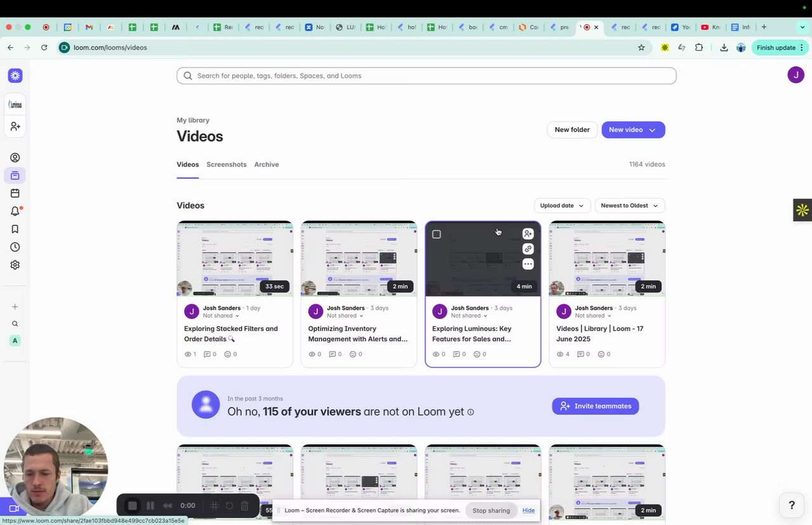
Task: Open the Newest to Oldest sort dropdown
Action: (629, 206)
